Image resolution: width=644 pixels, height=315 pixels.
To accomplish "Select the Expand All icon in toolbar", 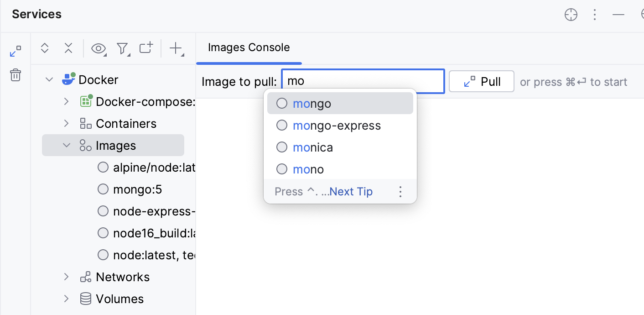I will pyautogui.click(x=45, y=48).
